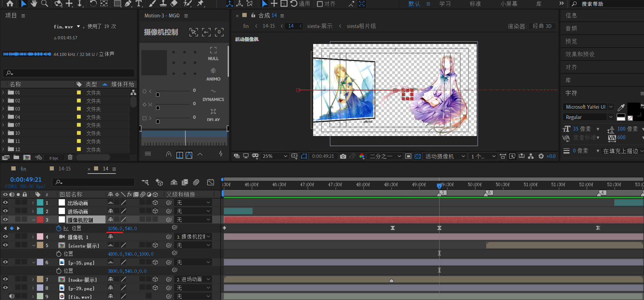Open the eyedropper in Character panel
This screenshot has height=300, width=644.
click(621, 107)
